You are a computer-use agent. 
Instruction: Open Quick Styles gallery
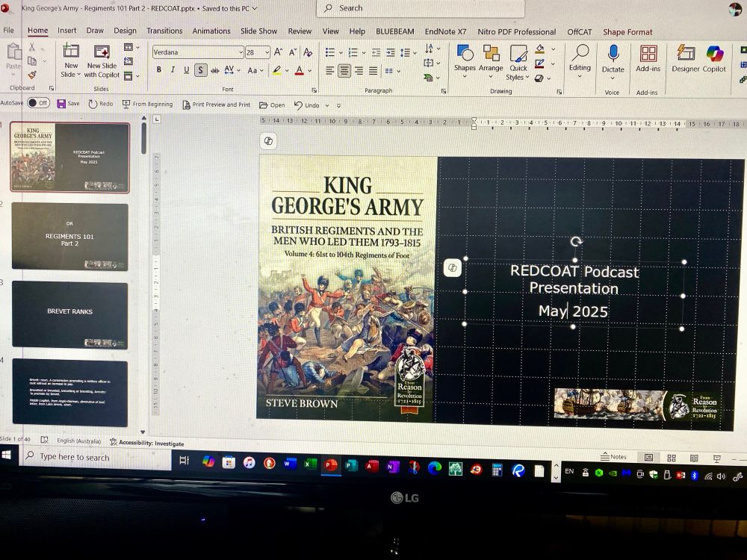click(x=518, y=63)
